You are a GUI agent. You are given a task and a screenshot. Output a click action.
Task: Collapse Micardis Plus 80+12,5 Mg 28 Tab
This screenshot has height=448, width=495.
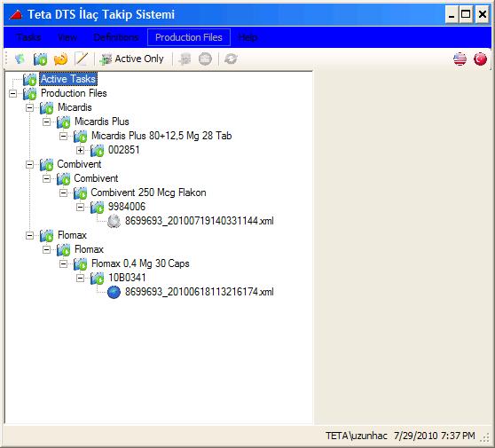63,136
